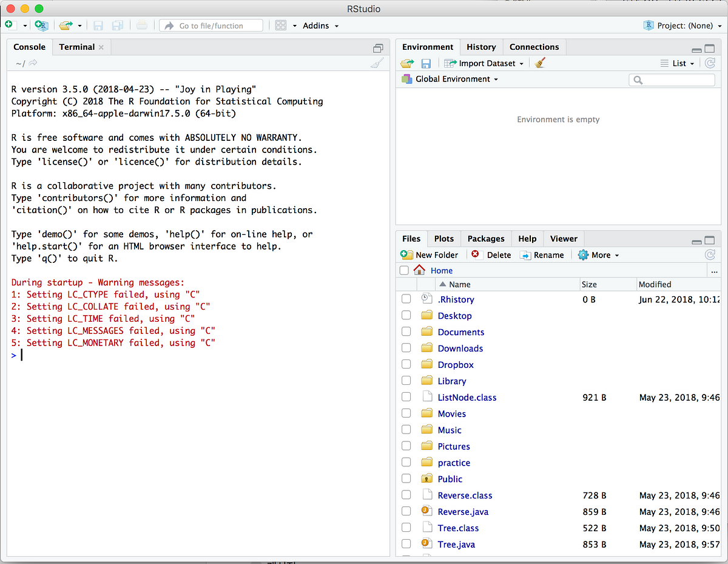Maximize the Console pane icon
Viewport: 728px width, 564px height.
click(378, 48)
